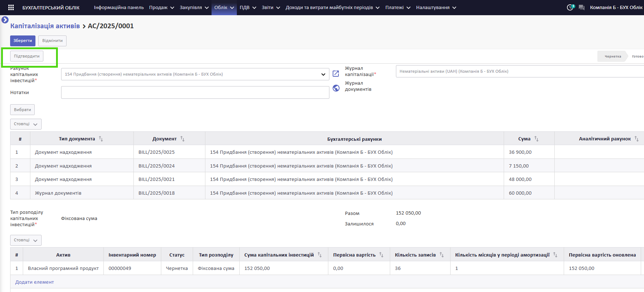Sort by Документ column arrows

182,139
